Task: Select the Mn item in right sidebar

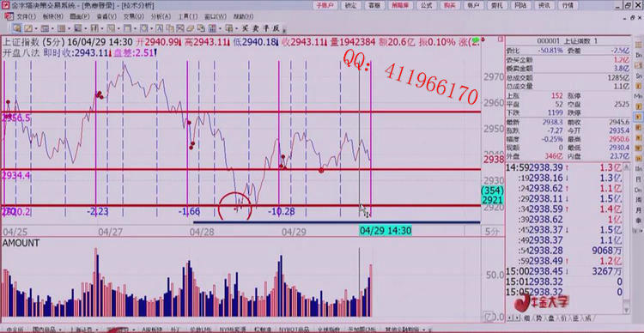Action: [x=639, y=95]
